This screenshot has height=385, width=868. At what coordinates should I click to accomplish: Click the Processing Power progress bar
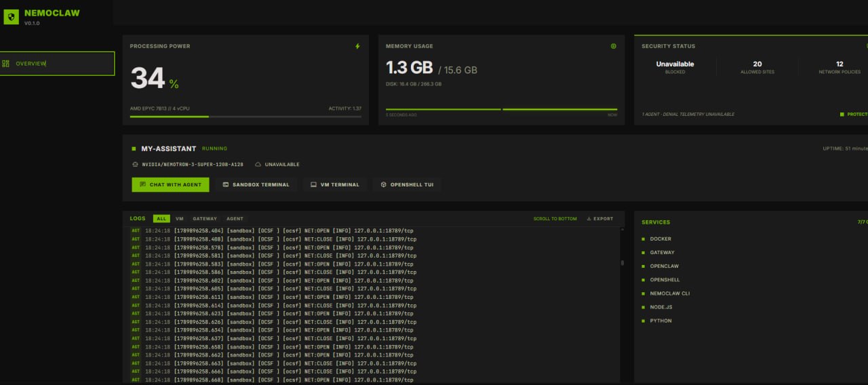click(245, 117)
